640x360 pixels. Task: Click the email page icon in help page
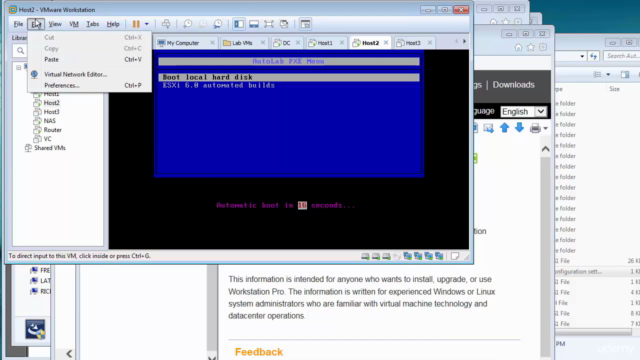(489, 128)
